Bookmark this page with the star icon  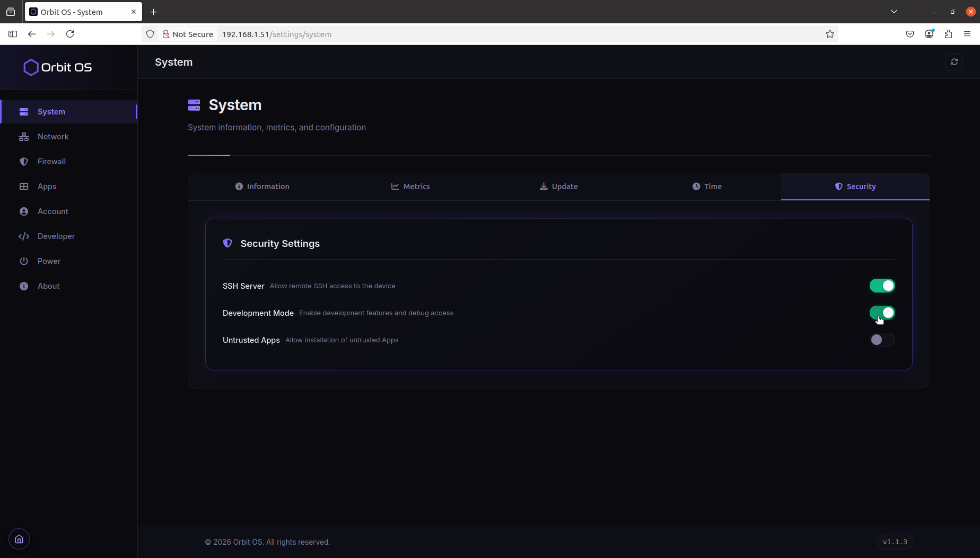click(x=830, y=34)
